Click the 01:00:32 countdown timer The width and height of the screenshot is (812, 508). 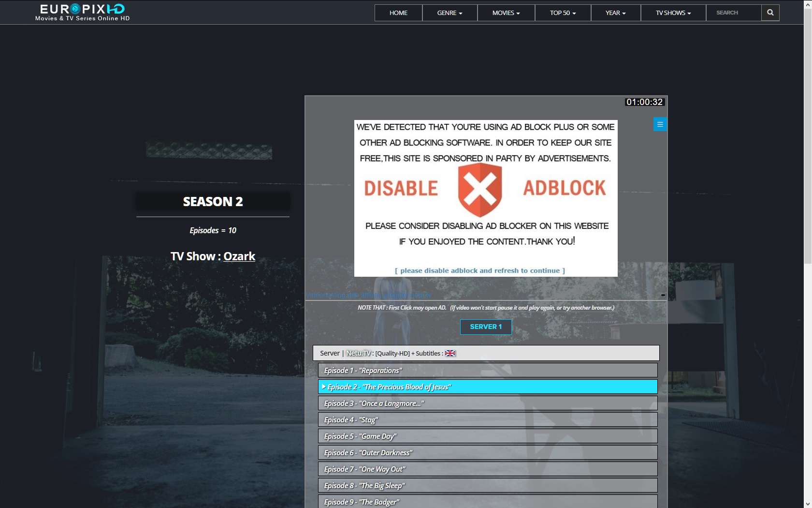point(644,102)
